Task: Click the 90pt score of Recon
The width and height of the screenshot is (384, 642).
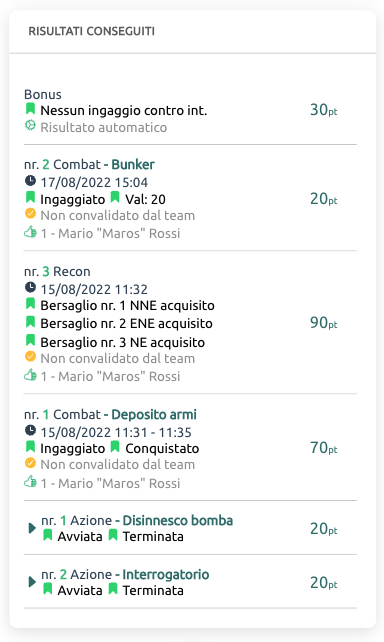Action: pos(323,323)
